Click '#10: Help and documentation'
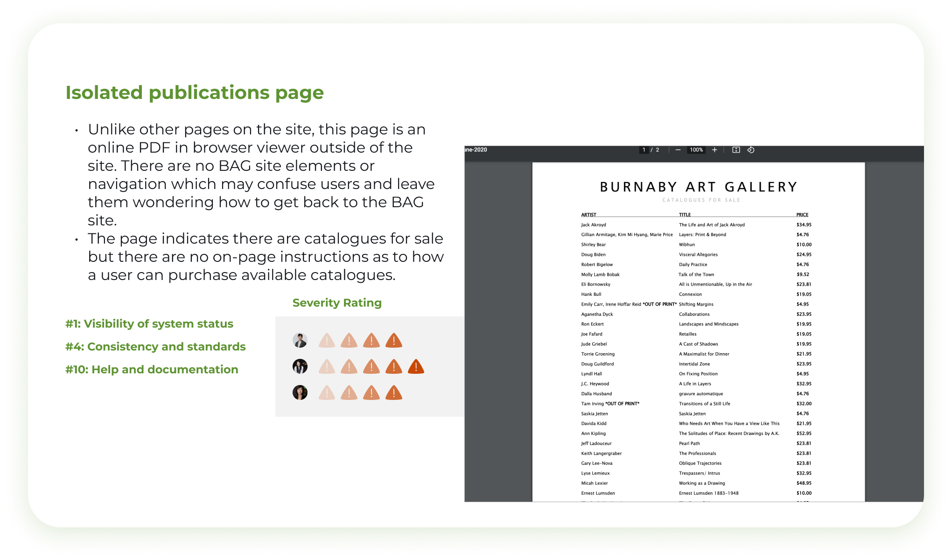The width and height of the screenshot is (952, 560). click(x=152, y=370)
